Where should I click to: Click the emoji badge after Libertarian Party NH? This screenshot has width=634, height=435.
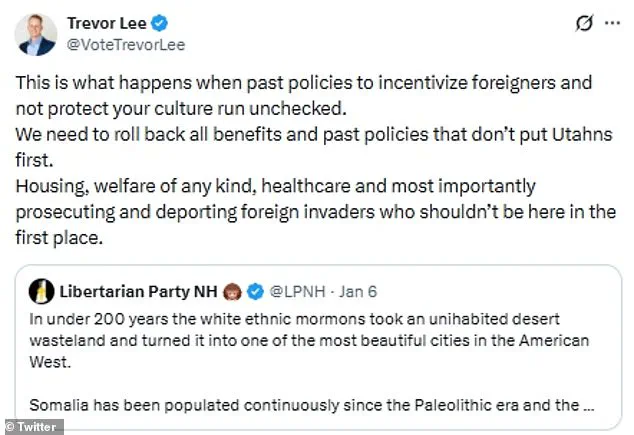tap(230, 291)
